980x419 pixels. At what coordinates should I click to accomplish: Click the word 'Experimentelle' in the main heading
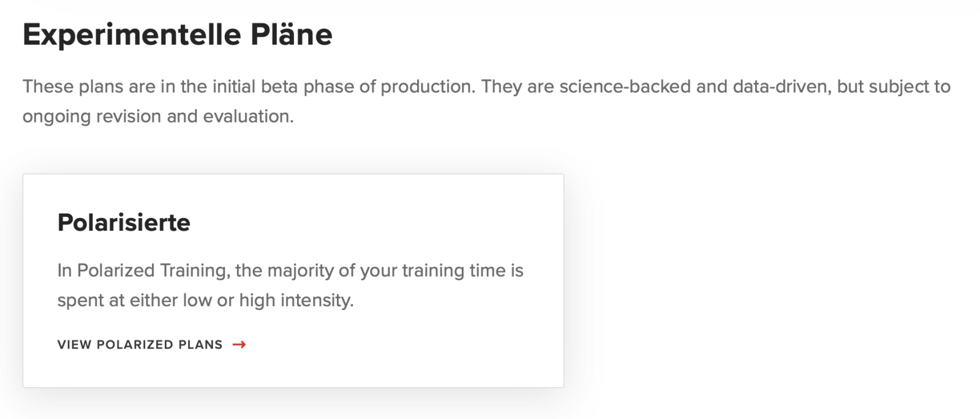click(132, 34)
